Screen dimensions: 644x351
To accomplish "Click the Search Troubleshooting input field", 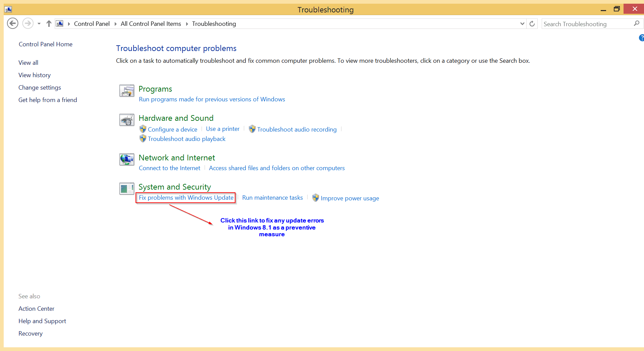I will (587, 24).
